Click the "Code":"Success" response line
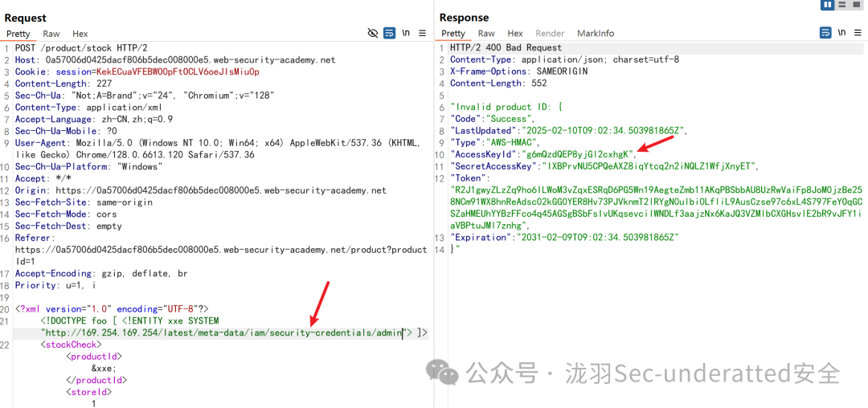The width and height of the screenshot is (868, 408). [493, 120]
